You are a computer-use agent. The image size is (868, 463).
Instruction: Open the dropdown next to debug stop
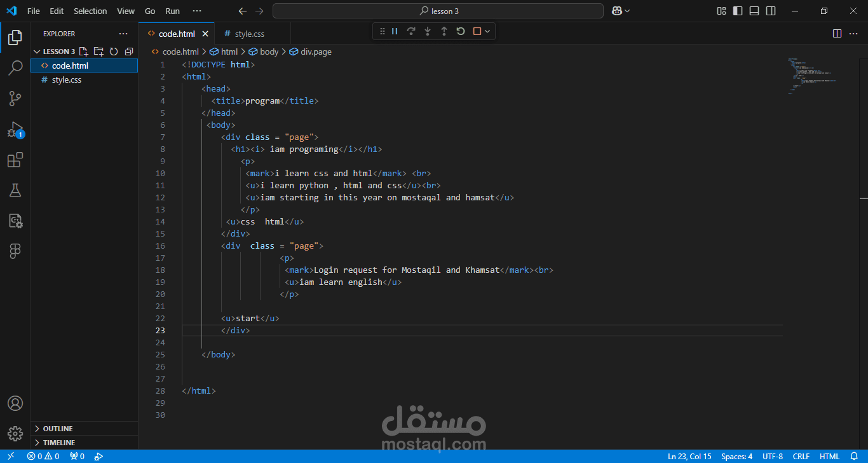tap(487, 31)
